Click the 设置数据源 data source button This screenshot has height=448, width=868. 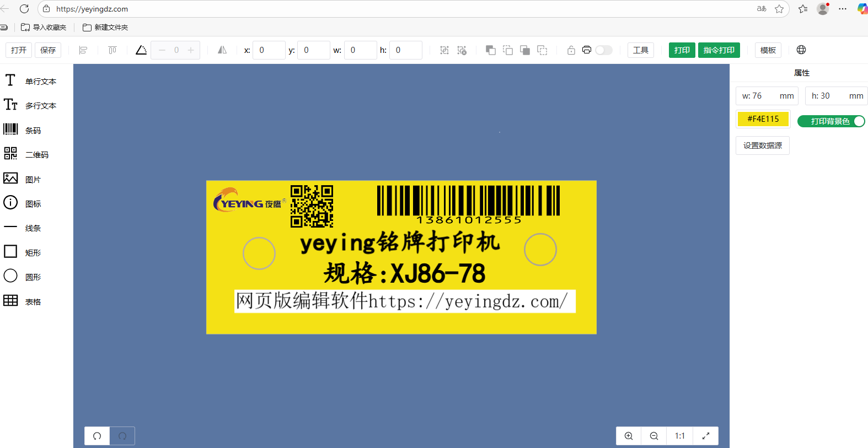pos(762,145)
